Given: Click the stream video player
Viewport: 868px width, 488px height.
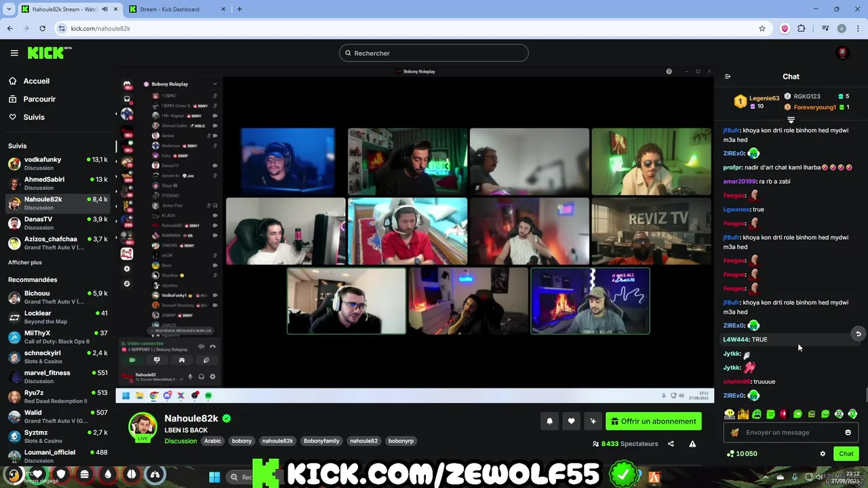Looking at the screenshot, I should [414, 235].
